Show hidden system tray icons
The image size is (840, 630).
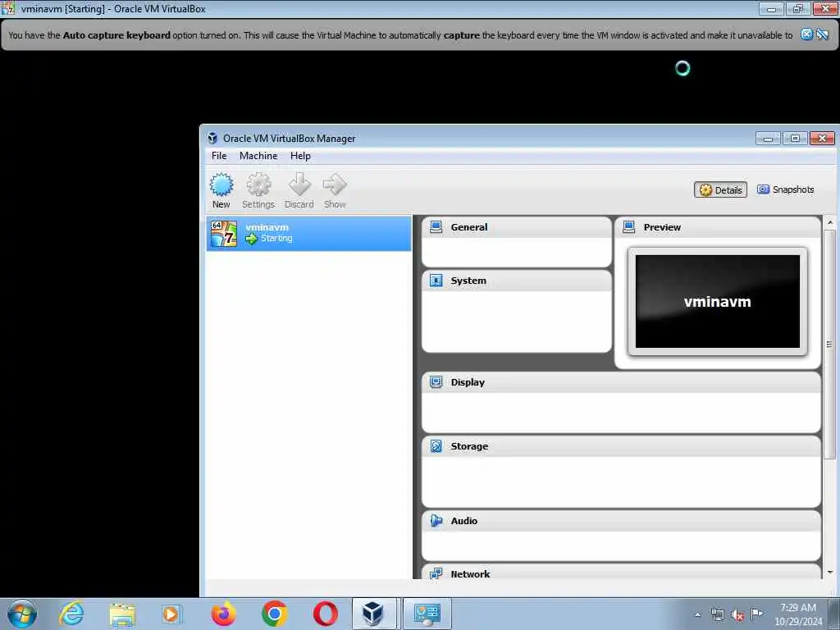pyautogui.click(x=697, y=614)
